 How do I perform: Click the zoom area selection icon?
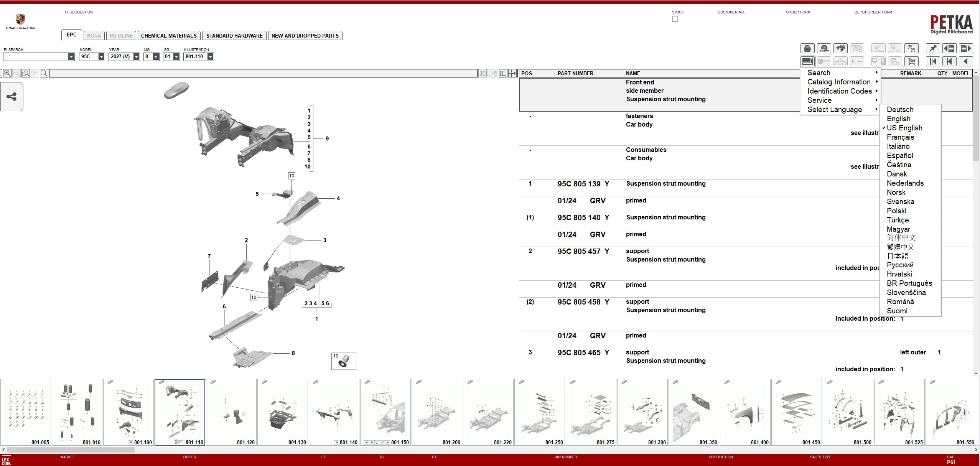(x=26, y=73)
